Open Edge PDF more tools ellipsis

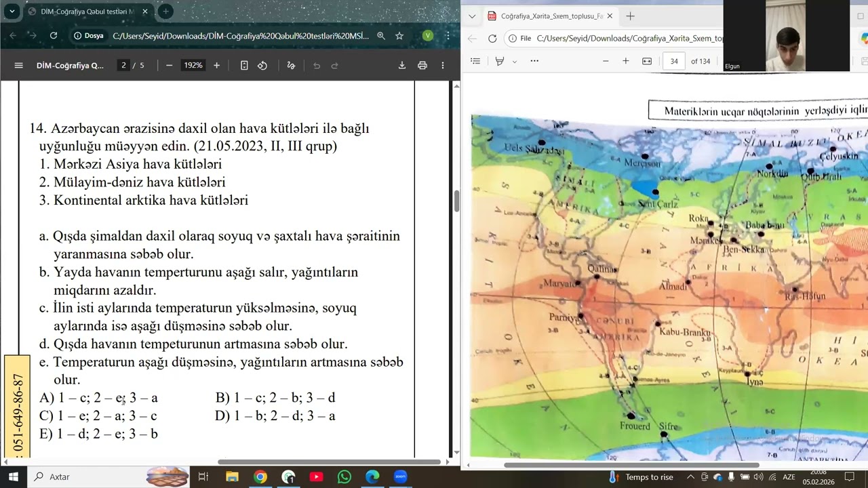pos(534,61)
